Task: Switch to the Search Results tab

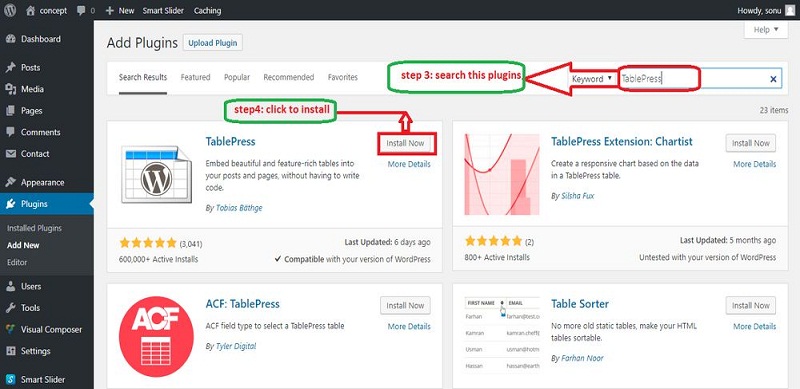Action: [143, 77]
